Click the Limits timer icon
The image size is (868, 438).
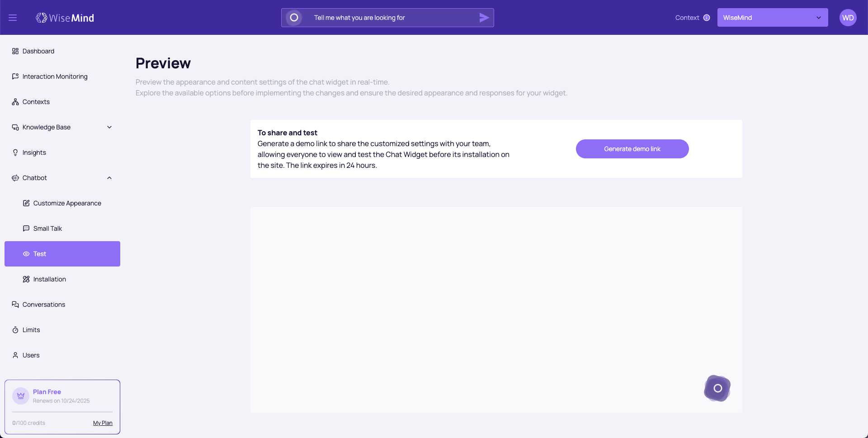(x=15, y=330)
